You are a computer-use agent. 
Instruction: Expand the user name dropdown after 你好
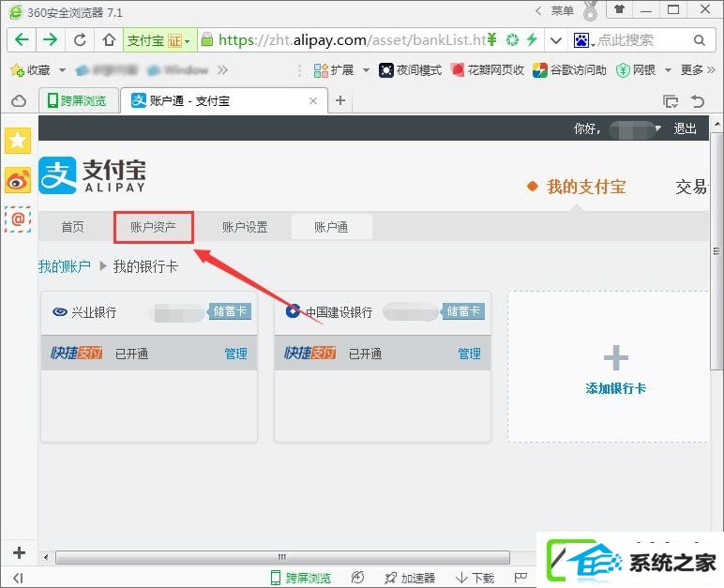pyautogui.click(x=658, y=128)
